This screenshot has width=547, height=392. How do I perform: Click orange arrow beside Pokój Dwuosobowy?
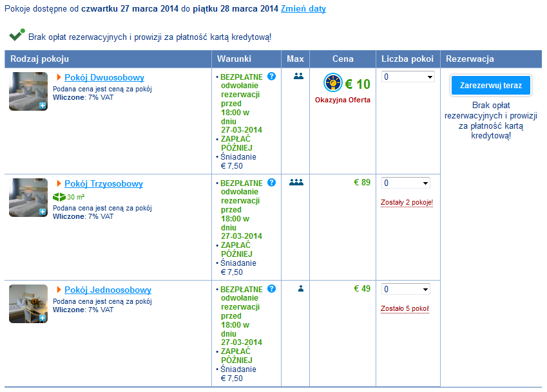pos(59,77)
